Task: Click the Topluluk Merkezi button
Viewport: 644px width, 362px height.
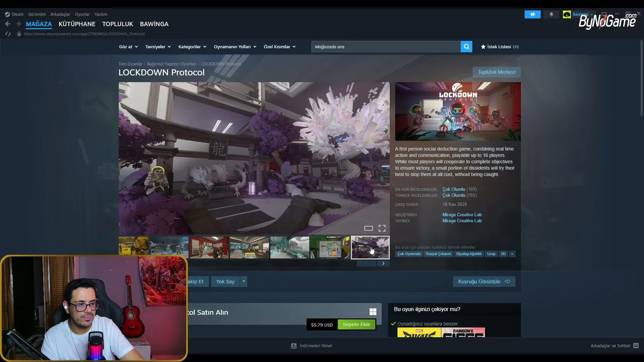Action: (x=497, y=72)
